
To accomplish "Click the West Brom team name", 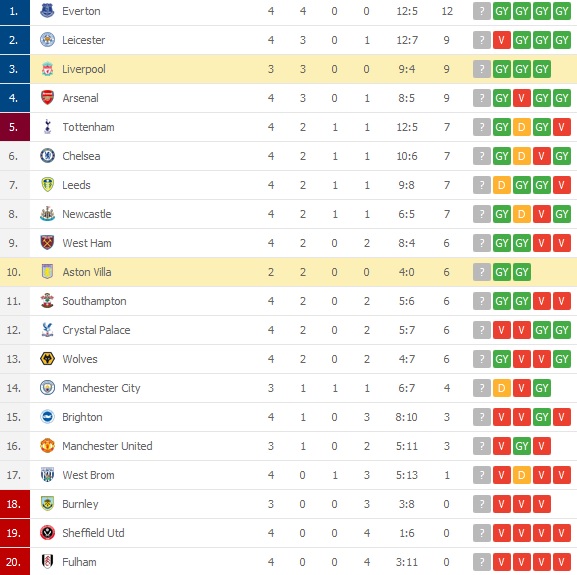I will 88,475.
